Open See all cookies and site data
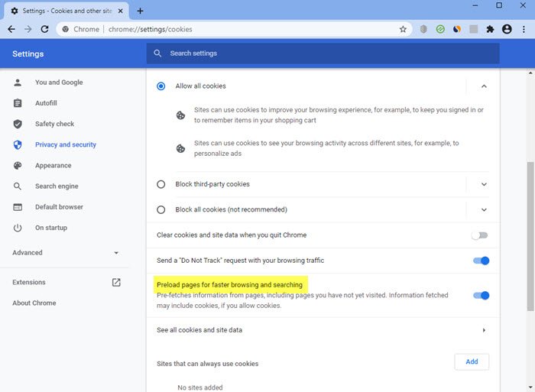Viewport: 535px width, 392px height. [x=323, y=330]
